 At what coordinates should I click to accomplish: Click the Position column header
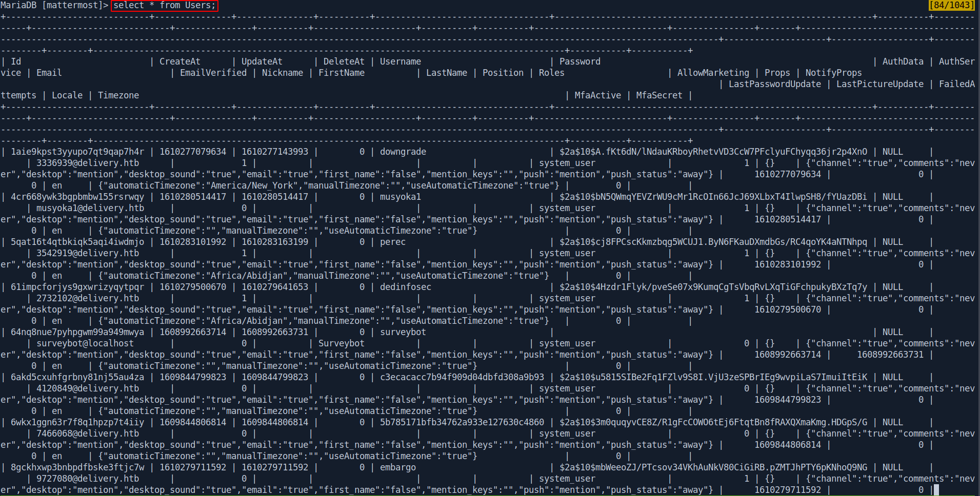pos(503,73)
